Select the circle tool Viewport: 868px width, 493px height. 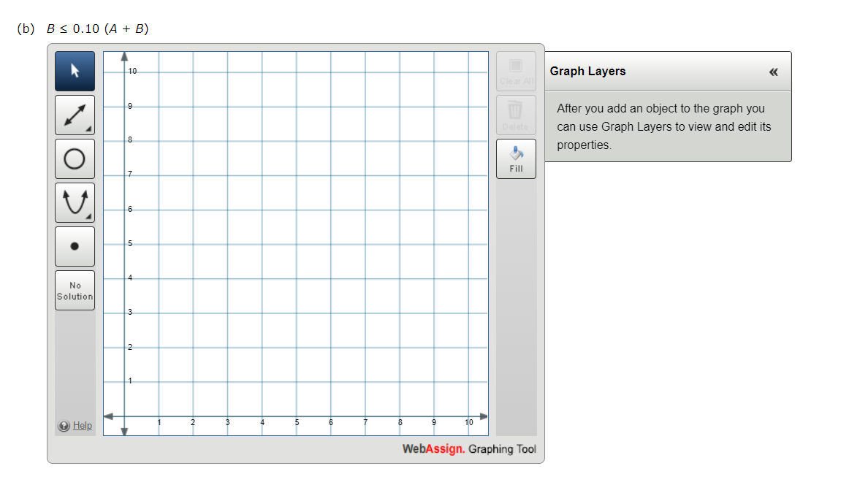tap(75, 158)
